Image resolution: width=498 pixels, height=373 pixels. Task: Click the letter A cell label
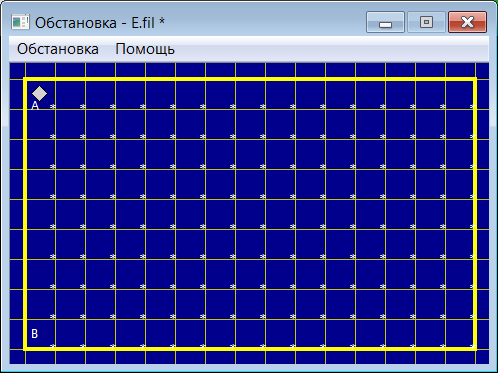35,106
